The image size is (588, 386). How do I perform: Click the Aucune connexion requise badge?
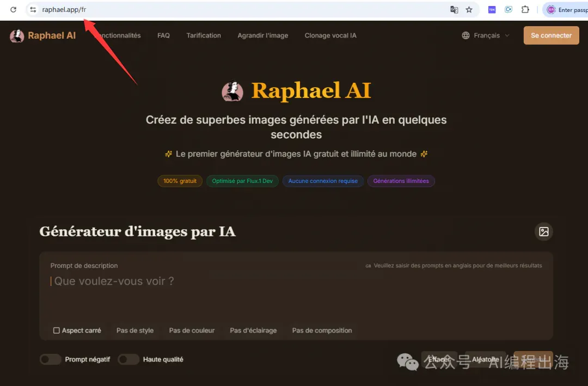pos(323,181)
